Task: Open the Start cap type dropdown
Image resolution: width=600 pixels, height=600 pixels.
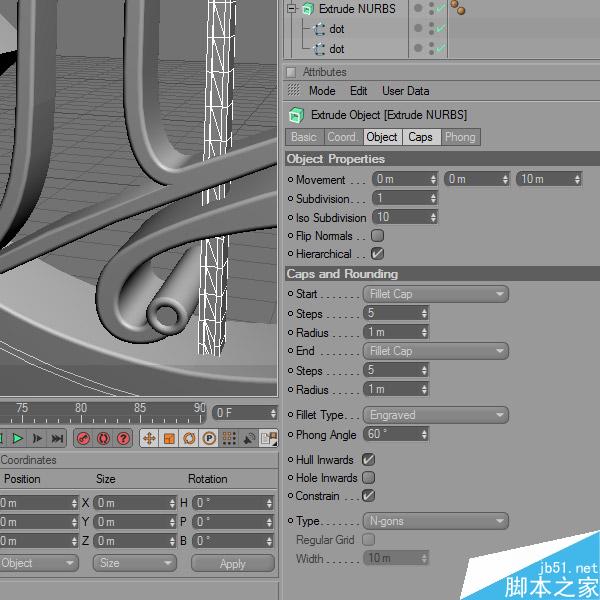Action: tap(435, 294)
